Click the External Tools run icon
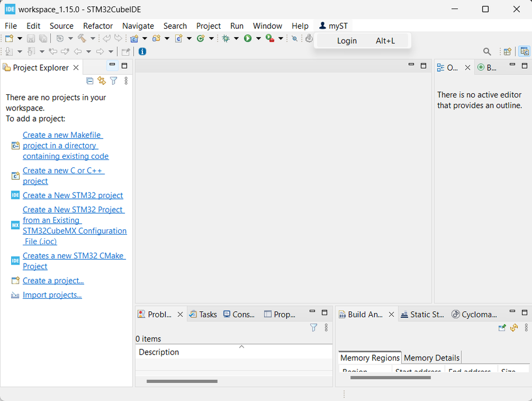Screen dimensions: 532x401 point(270,38)
